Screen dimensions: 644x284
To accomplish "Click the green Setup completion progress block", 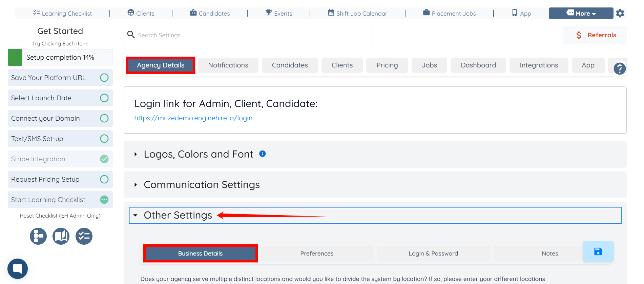I will (x=15, y=57).
